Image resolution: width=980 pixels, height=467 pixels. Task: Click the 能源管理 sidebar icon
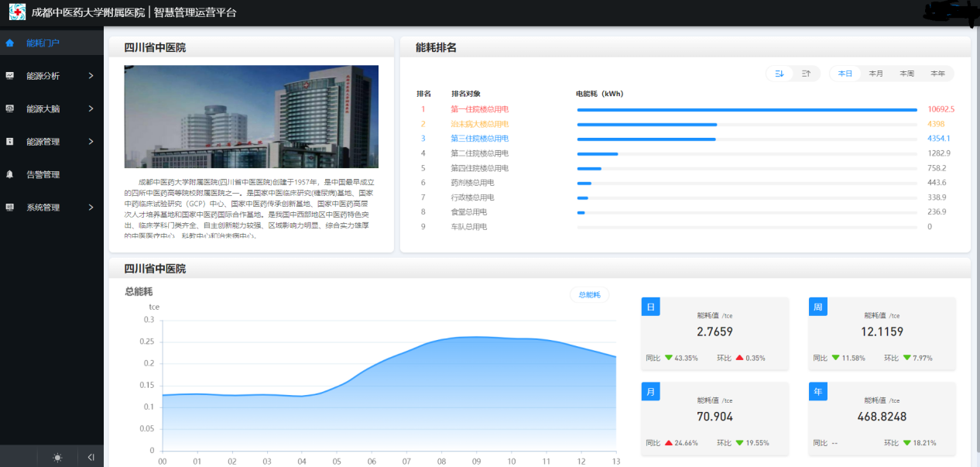coord(11,142)
